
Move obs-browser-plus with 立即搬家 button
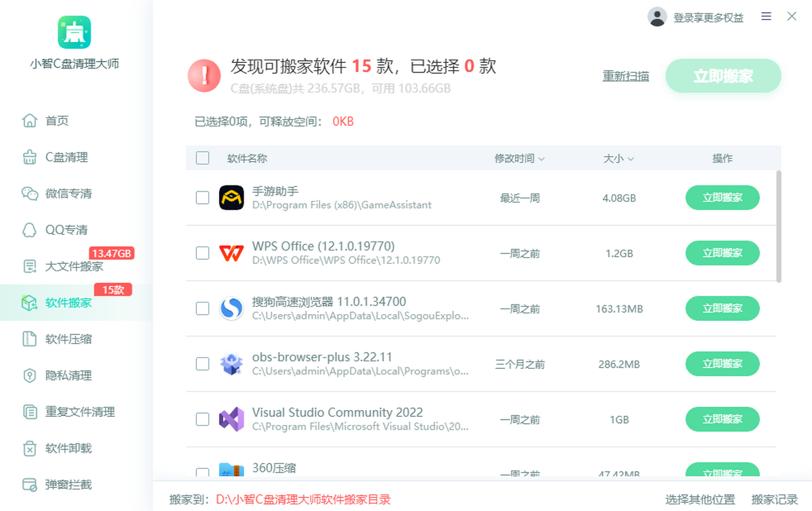723,364
